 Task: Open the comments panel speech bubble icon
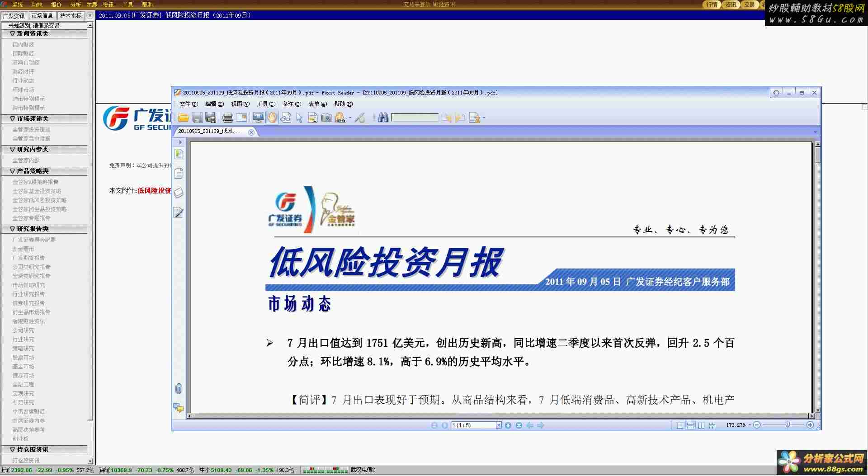pos(179,408)
